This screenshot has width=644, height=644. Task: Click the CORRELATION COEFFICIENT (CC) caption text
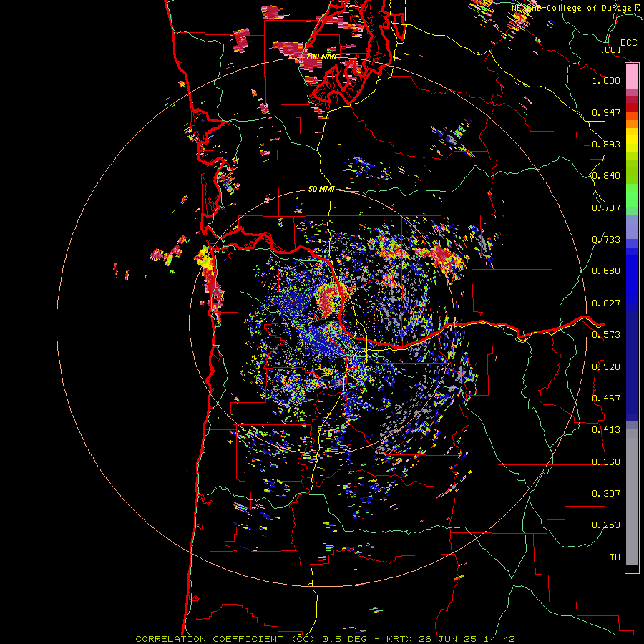click(225, 639)
